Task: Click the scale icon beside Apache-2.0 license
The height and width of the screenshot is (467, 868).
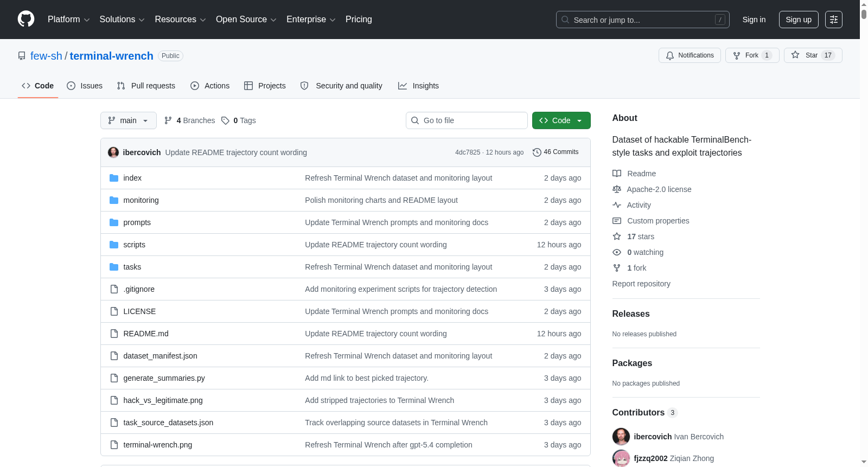Action: coord(617,189)
